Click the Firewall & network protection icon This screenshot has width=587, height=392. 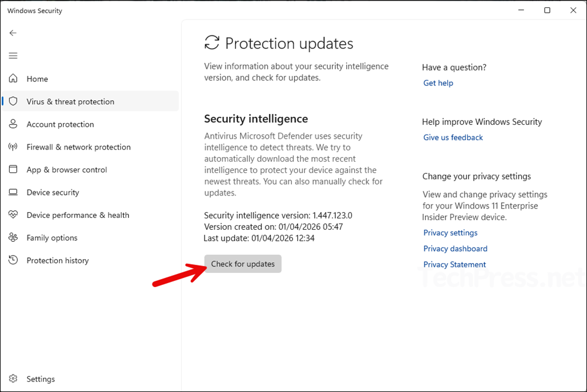coord(14,147)
